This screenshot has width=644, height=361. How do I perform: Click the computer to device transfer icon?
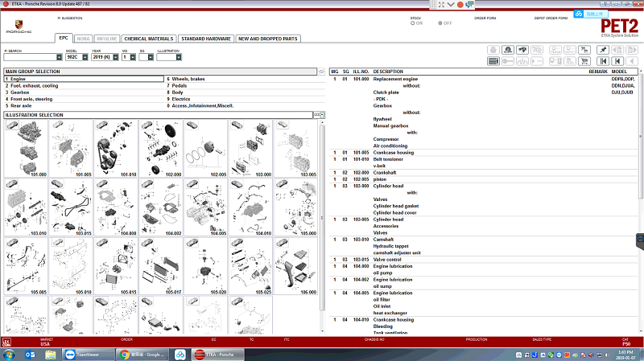click(555, 62)
